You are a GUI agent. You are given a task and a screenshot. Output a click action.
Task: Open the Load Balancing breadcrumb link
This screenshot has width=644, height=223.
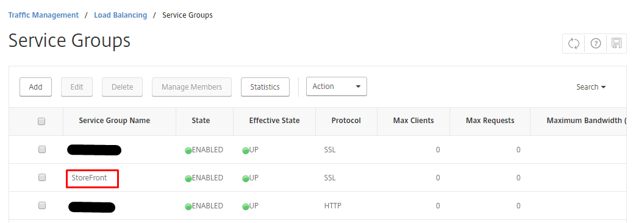click(x=120, y=15)
